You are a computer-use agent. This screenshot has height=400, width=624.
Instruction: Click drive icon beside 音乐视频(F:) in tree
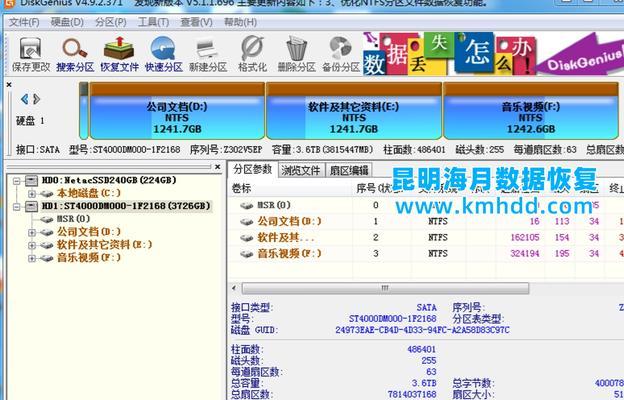click(47, 258)
